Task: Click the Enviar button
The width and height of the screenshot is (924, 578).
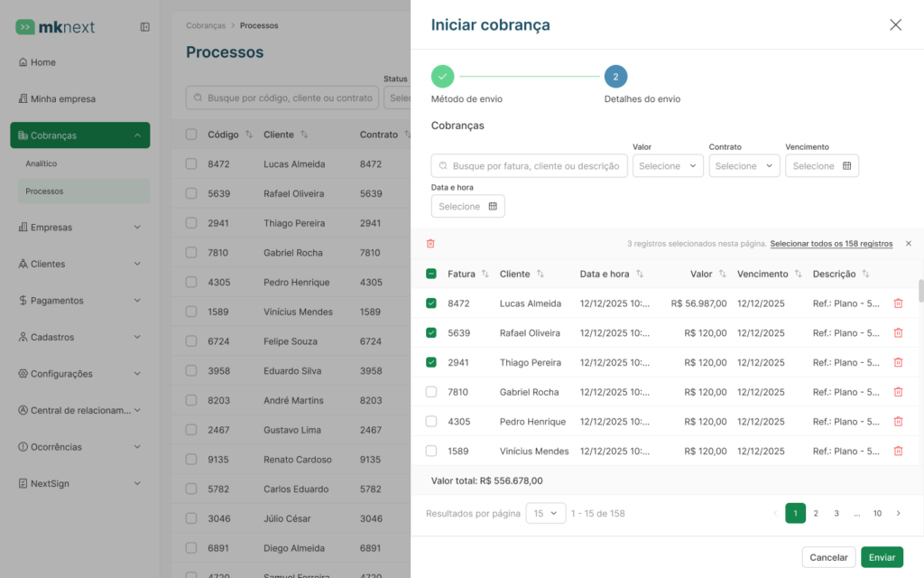Action: point(882,557)
